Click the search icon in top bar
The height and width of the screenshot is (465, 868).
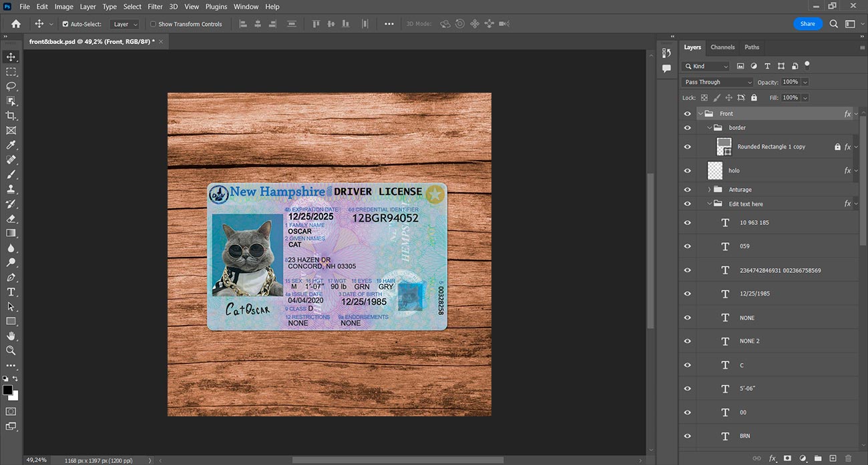point(834,24)
